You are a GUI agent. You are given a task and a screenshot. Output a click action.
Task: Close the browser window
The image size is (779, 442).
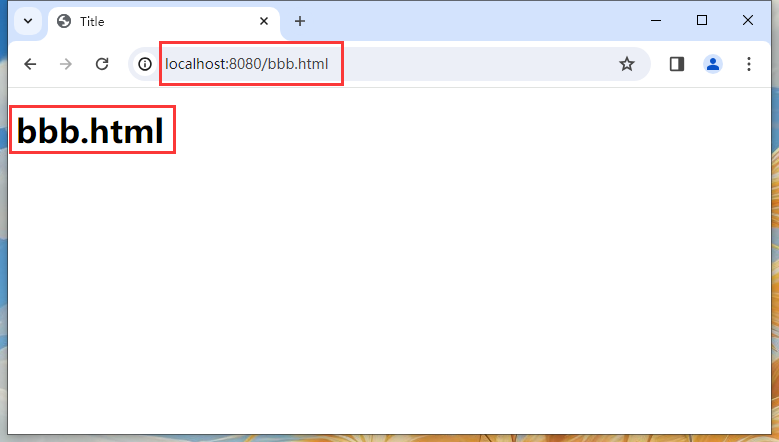(748, 20)
